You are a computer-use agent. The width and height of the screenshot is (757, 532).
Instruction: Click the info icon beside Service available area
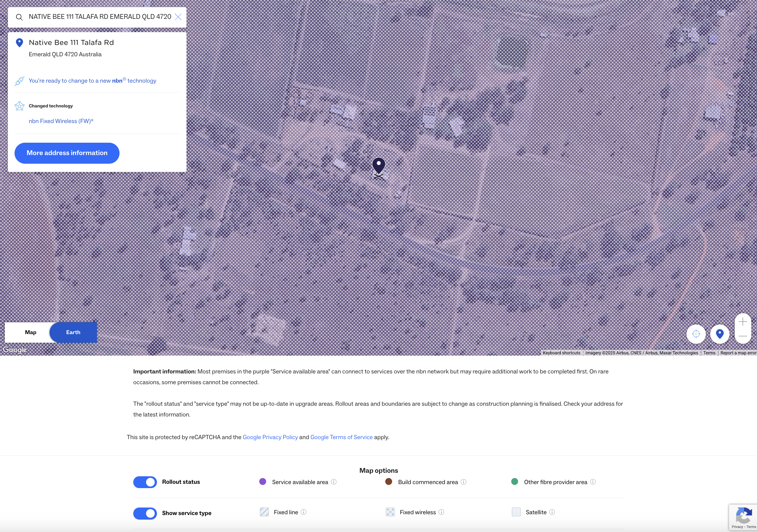point(334,482)
